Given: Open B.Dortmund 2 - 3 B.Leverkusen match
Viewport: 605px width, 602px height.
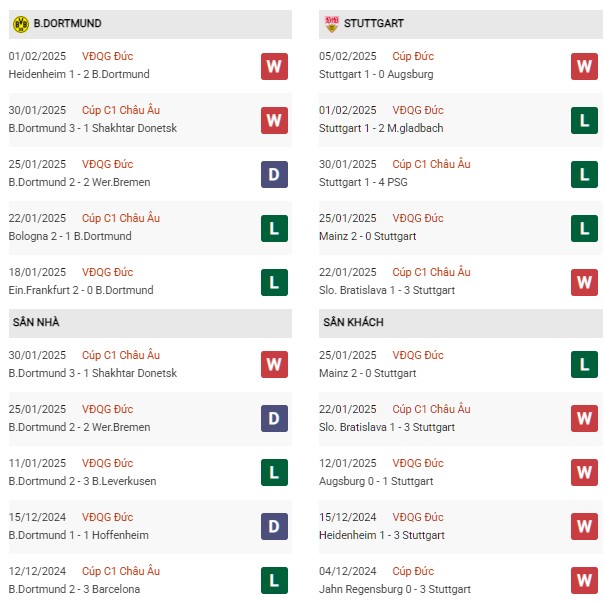Looking at the screenshot, I should (83, 481).
